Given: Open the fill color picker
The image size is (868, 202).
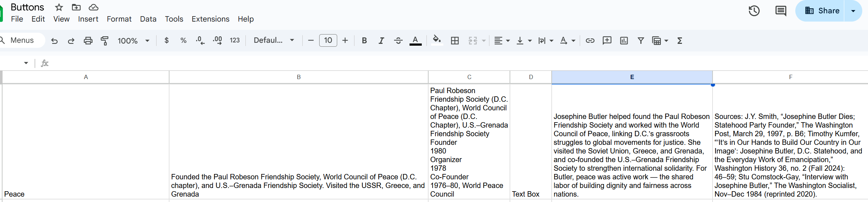Looking at the screenshot, I should click(x=437, y=40).
